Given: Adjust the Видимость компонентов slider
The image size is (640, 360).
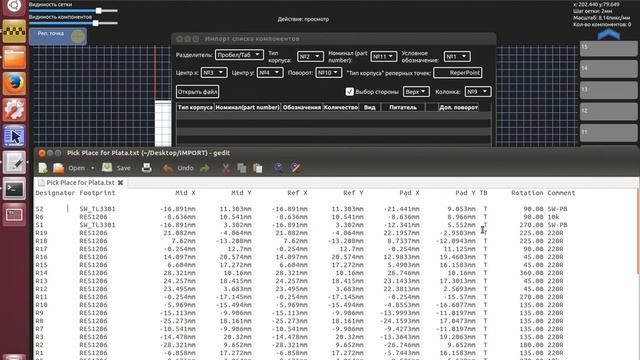Looking at the screenshot, I should click(96, 23).
